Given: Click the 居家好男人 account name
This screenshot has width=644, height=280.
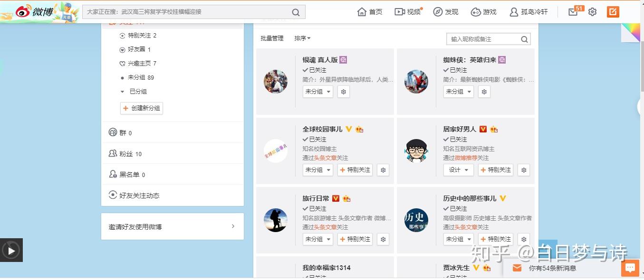Looking at the screenshot, I should click(460, 129).
